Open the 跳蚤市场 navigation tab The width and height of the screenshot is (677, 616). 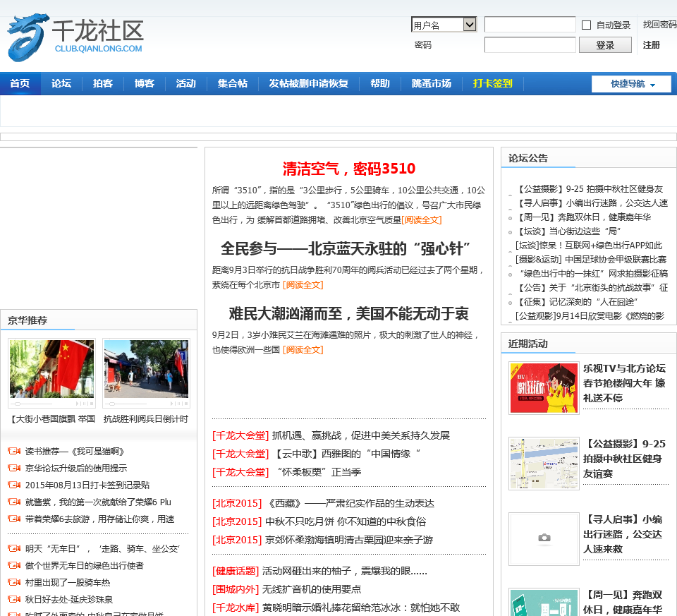(432, 83)
